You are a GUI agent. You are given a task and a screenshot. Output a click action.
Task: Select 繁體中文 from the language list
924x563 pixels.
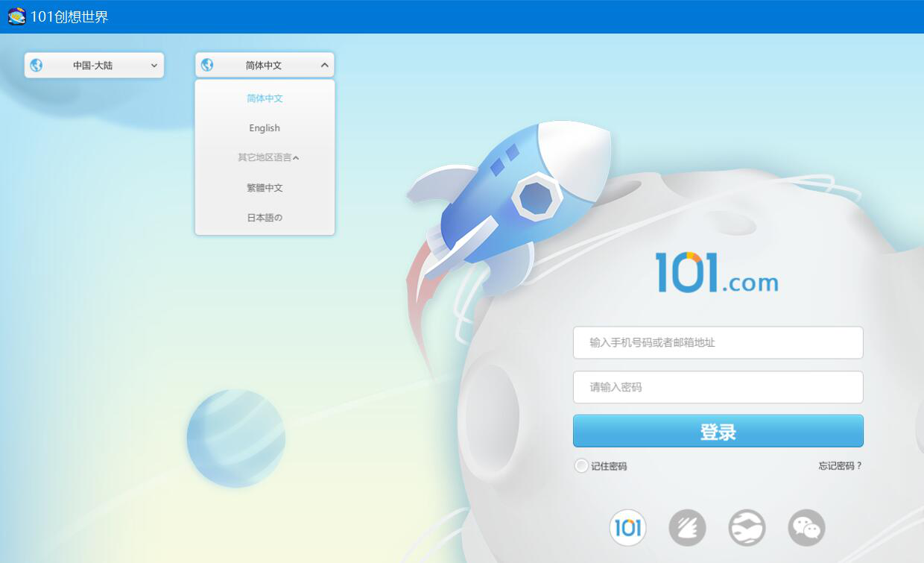click(x=265, y=188)
